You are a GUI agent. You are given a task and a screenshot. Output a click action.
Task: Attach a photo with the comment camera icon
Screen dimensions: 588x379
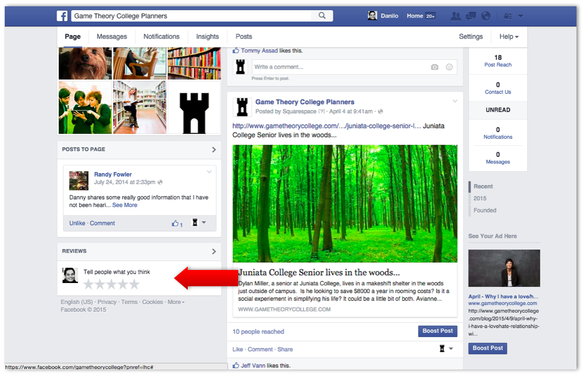435,67
